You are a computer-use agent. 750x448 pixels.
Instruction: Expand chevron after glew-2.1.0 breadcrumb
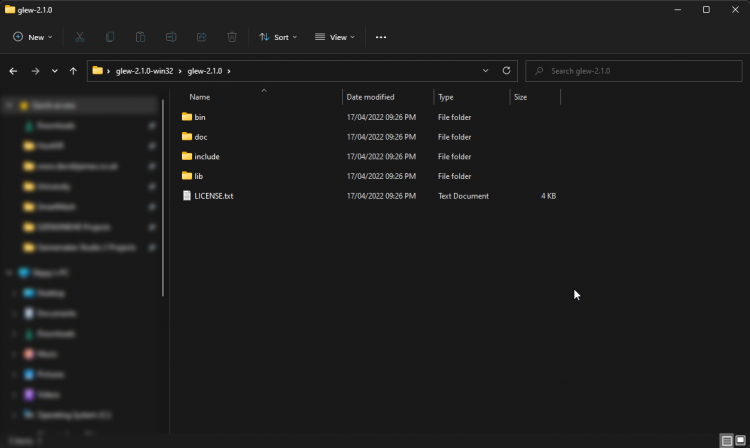[x=229, y=71]
